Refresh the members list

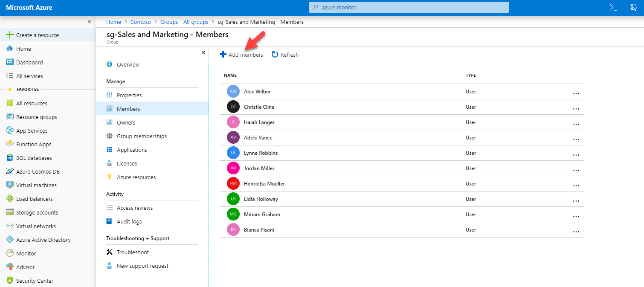(x=285, y=55)
